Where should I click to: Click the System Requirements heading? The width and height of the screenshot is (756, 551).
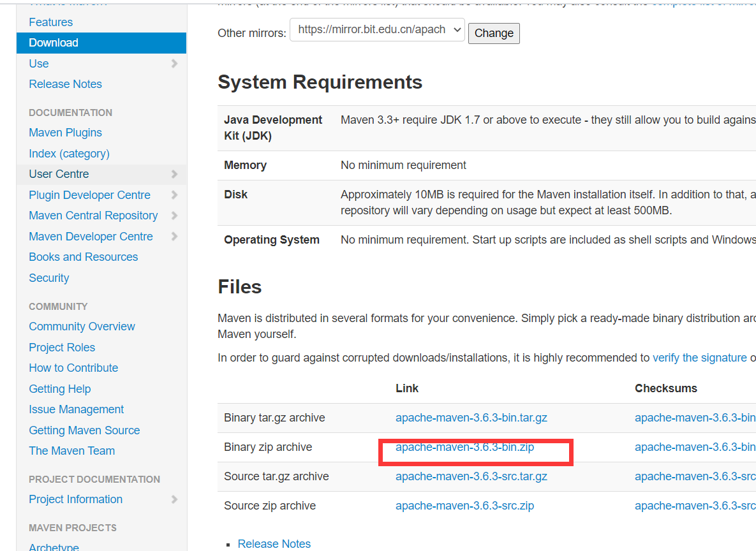(x=320, y=82)
